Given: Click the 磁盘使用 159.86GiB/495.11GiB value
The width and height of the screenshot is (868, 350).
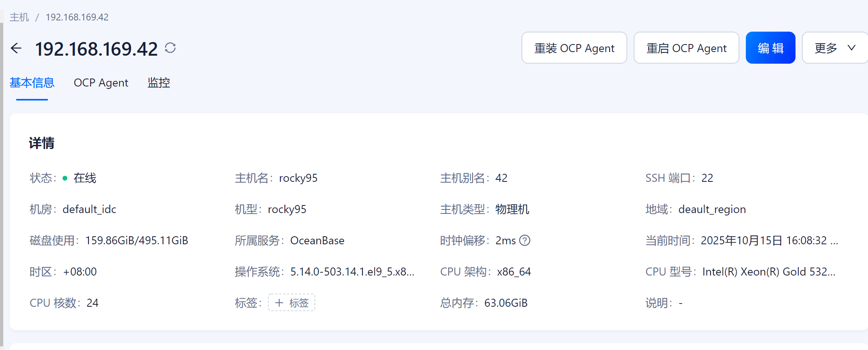Looking at the screenshot, I should (137, 241).
